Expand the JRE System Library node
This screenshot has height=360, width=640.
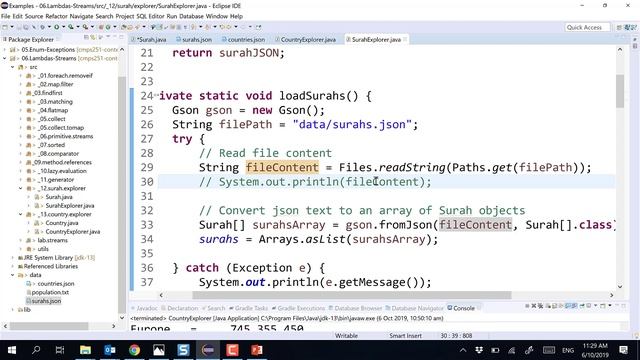13,258
